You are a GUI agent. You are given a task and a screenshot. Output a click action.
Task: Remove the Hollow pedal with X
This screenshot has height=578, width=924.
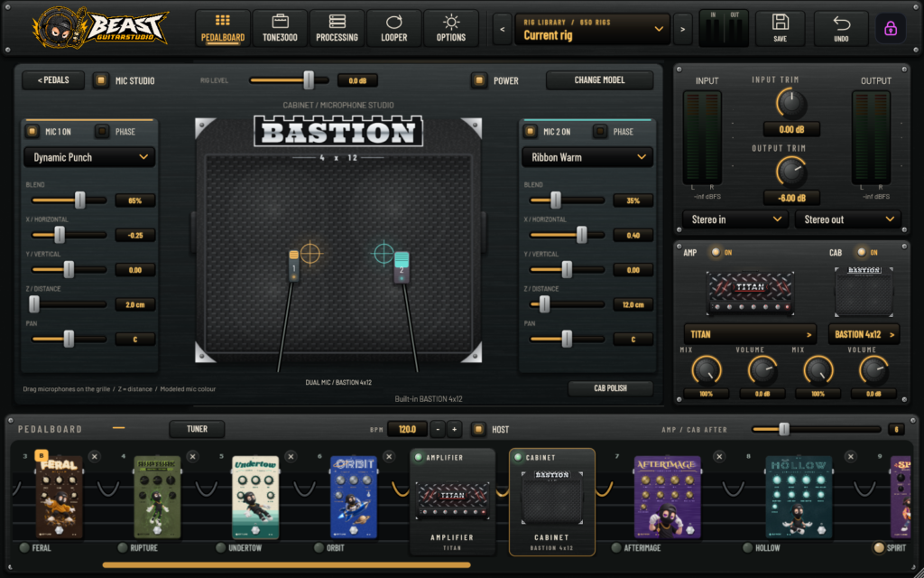click(x=850, y=456)
